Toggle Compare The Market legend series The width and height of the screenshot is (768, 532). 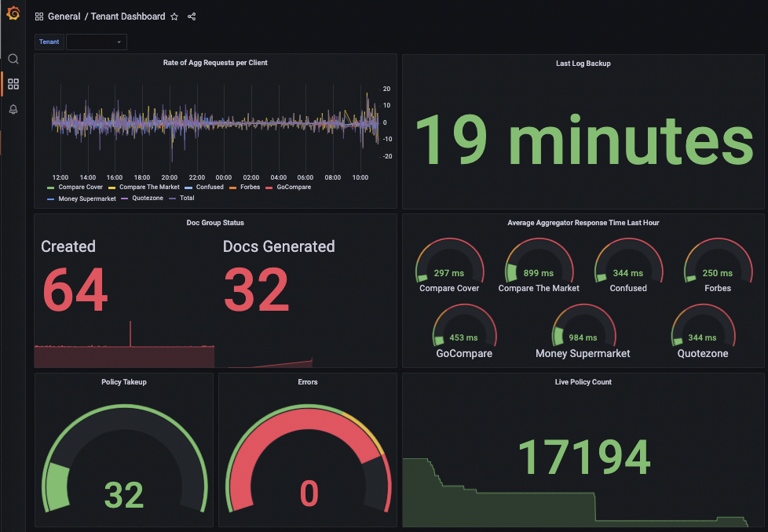click(x=149, y=187)
